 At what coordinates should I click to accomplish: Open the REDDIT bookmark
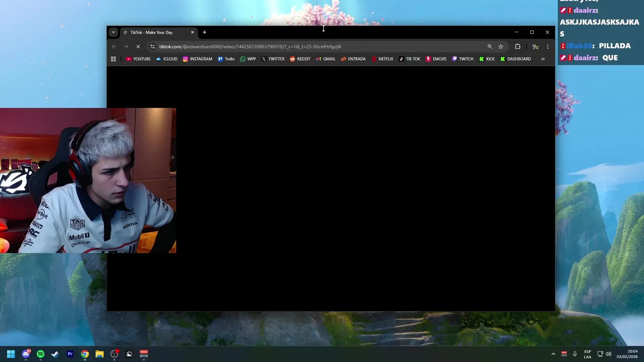300,59
